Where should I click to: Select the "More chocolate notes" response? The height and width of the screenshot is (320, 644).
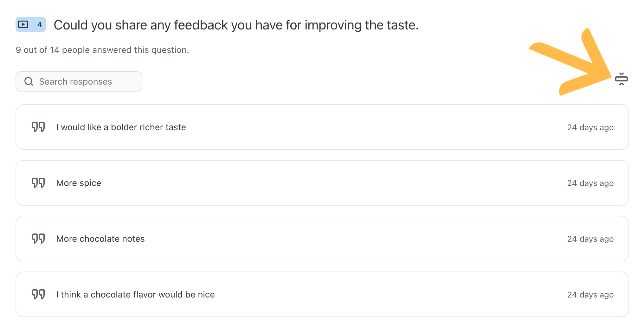100,239
